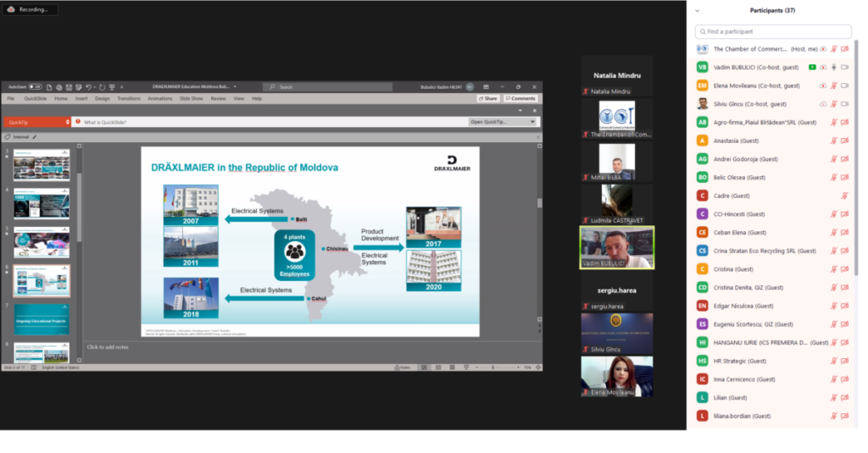Select Crina Stratan Eco Recycling SRL participant
This screenshot has width=868, height=453.
(x=773, y=251)
